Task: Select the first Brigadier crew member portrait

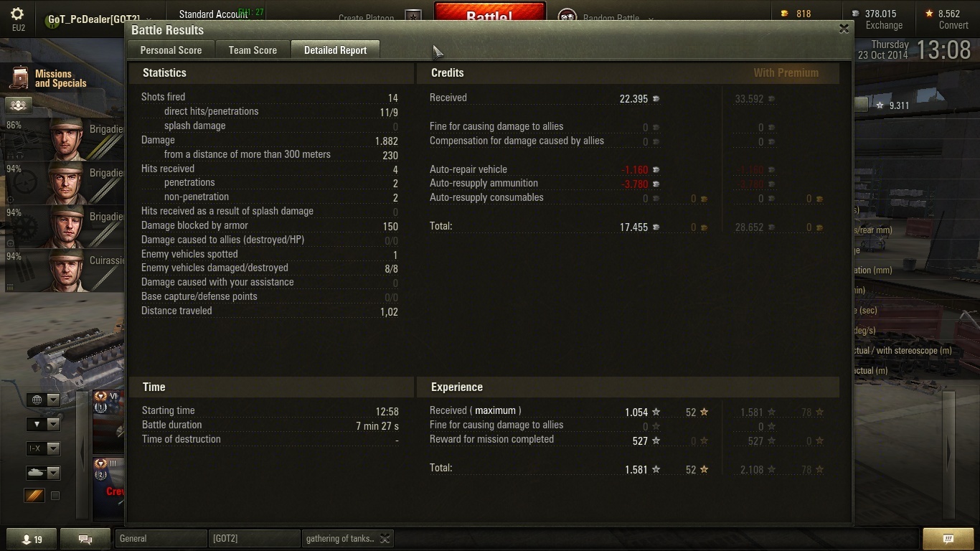Action: pyautogui.click(x=66, y=138)
